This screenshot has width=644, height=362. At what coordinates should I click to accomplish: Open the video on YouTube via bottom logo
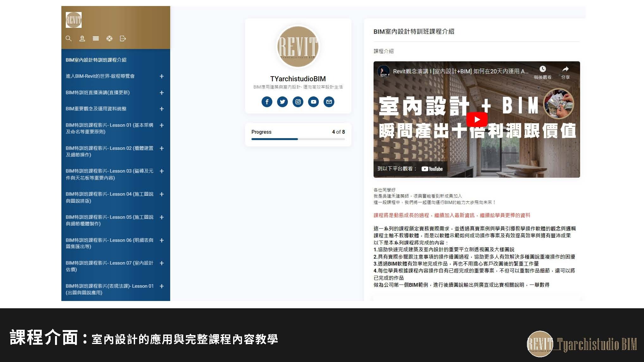coord(432,169)
